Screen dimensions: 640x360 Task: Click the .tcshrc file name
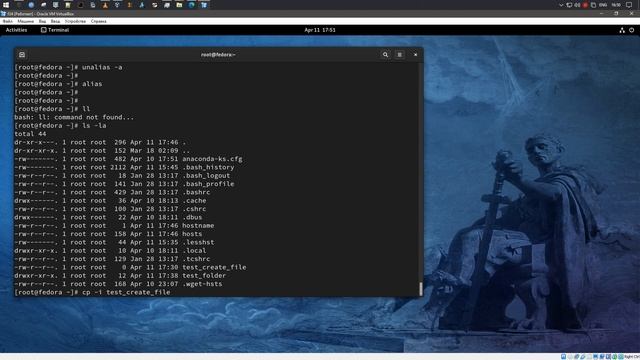(196, 259)
